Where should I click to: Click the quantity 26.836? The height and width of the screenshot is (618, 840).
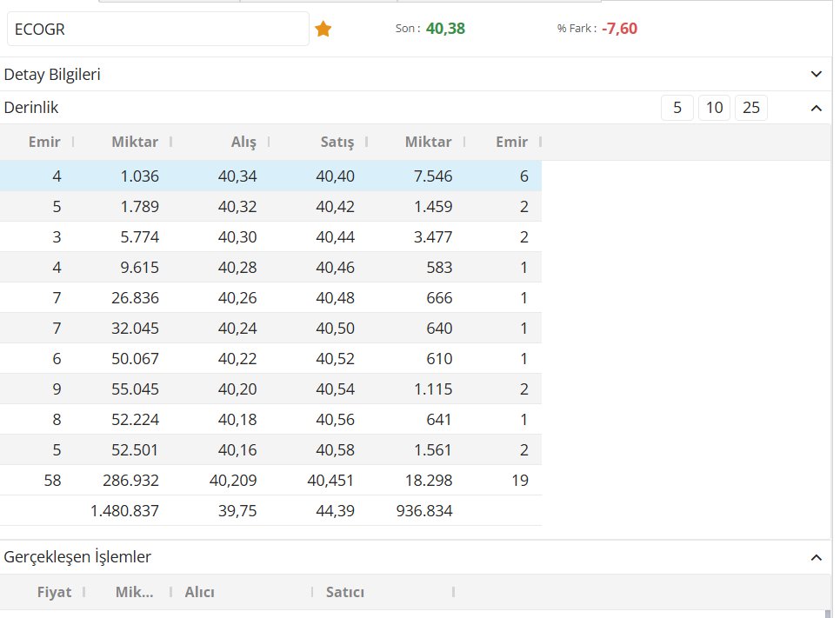(135, 298)
